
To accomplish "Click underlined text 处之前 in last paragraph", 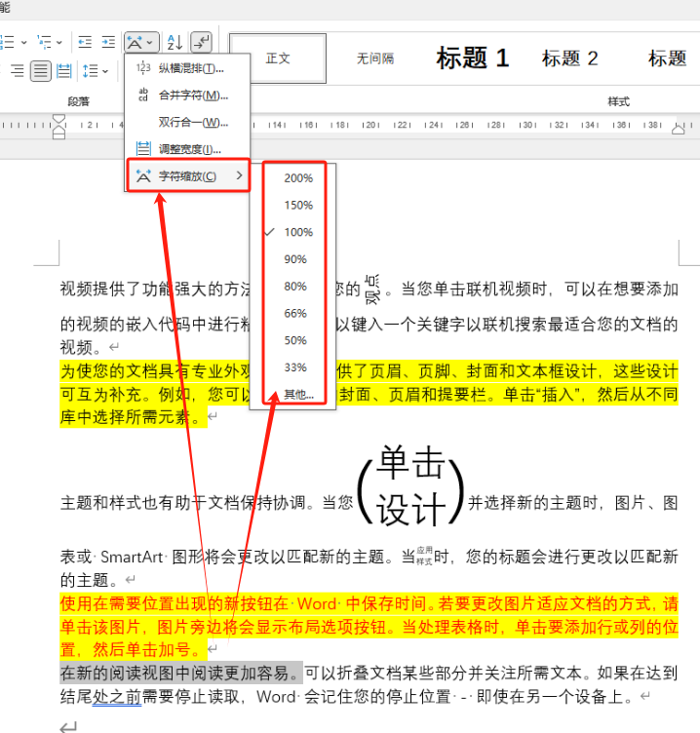I will (117, 697).
